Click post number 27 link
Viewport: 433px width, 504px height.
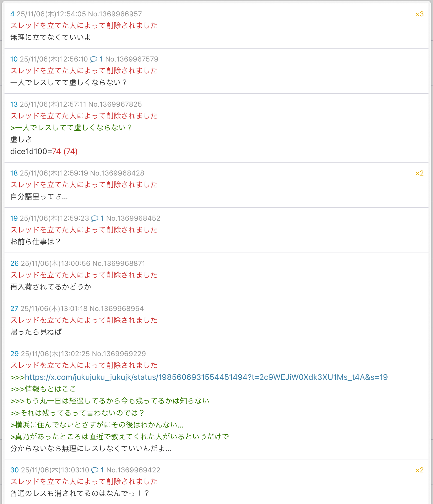coord(14,309)
